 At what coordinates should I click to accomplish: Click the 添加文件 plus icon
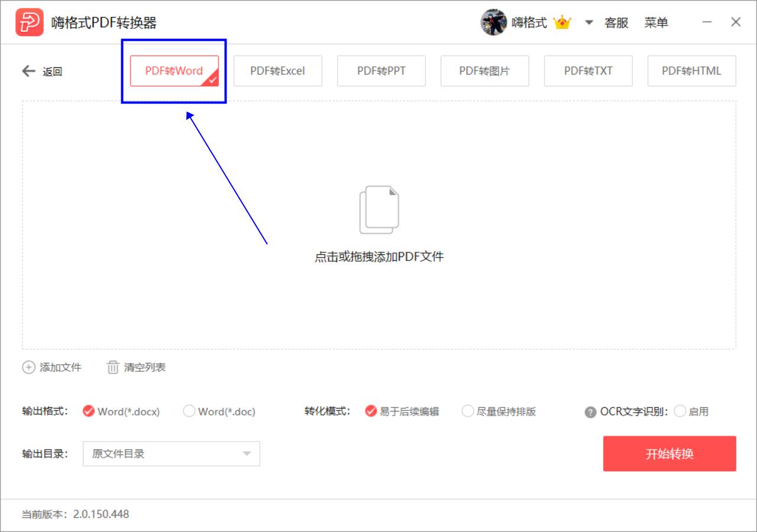[28, 367]
